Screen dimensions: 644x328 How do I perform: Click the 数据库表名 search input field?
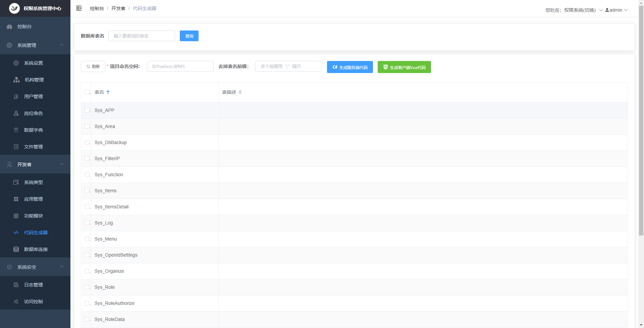tap(142, 36)
